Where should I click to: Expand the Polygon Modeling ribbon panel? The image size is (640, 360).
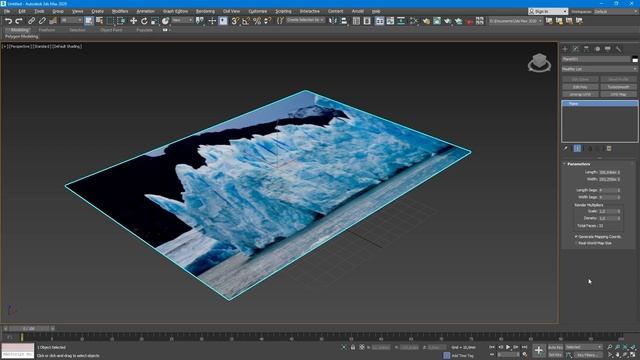tap(22, 36)
